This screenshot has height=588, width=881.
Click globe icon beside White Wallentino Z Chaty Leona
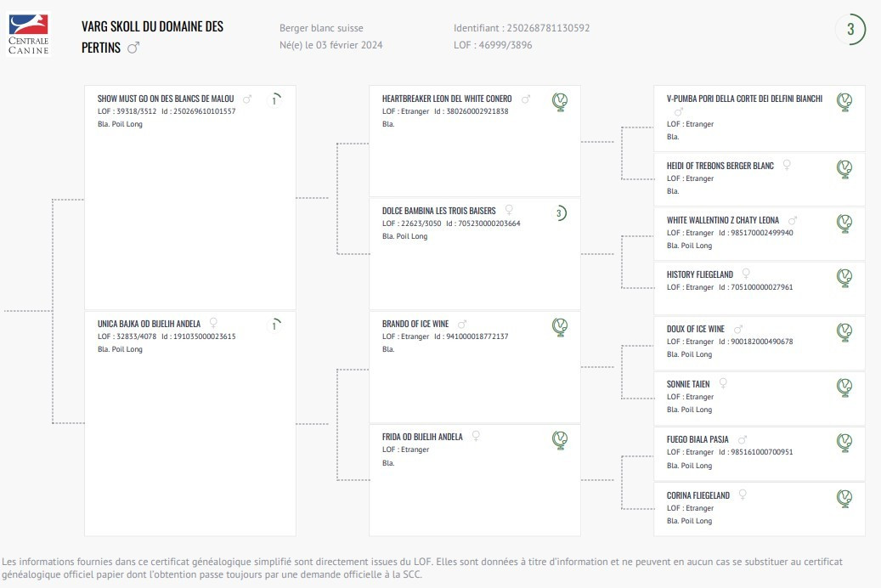[844, 223]
